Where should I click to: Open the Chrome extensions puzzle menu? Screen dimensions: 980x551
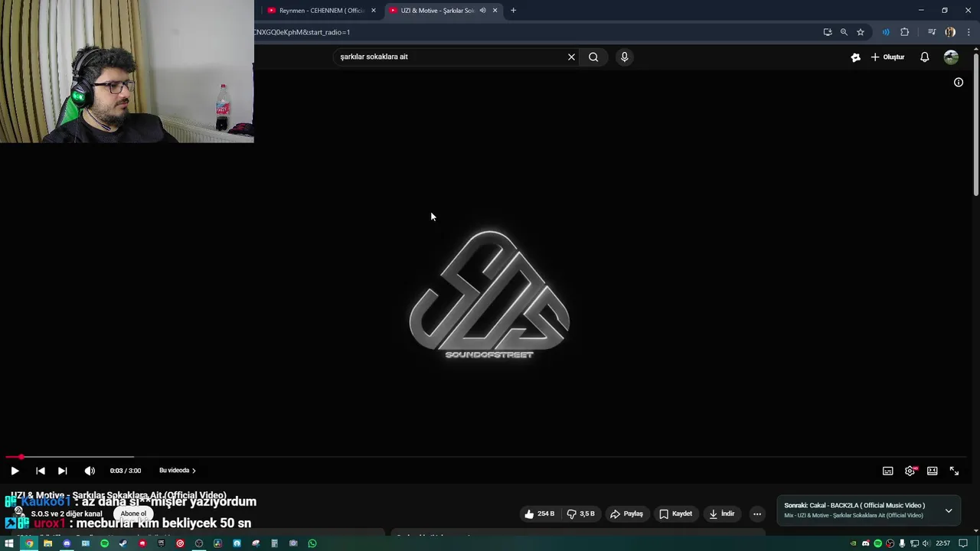[904, 32]
